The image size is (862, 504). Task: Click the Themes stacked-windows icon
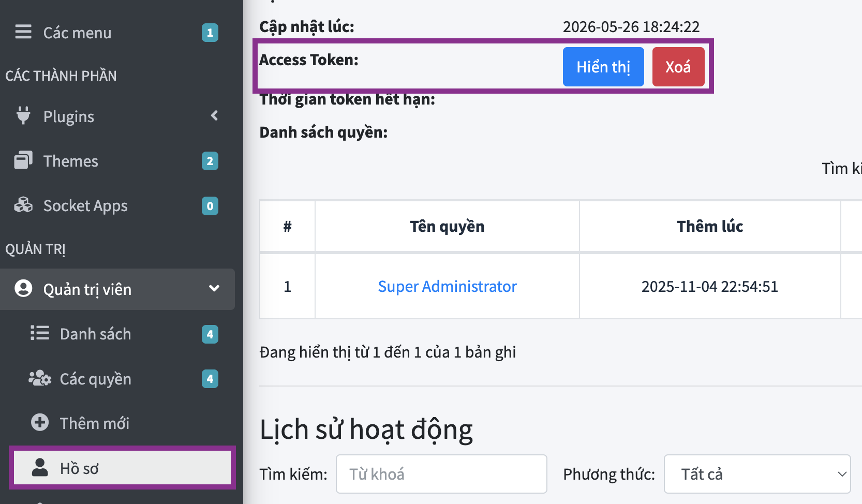click(x=23, y=160)
